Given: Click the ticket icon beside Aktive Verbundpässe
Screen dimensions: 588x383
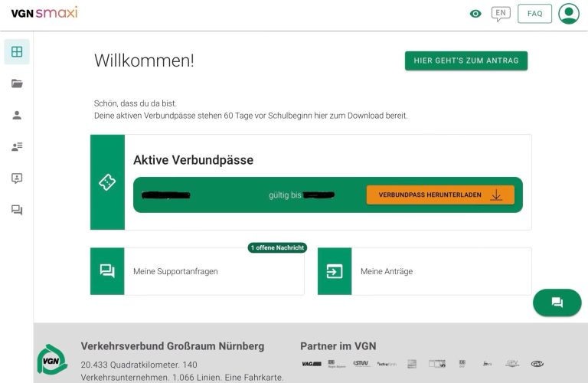Looking at the screenshot, I should pos(107,182).
